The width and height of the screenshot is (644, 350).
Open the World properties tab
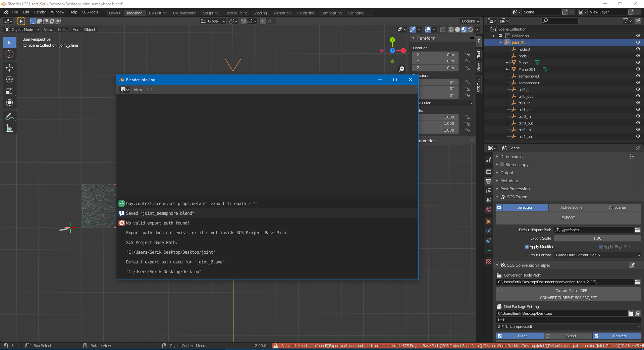[x=488, y=209]
